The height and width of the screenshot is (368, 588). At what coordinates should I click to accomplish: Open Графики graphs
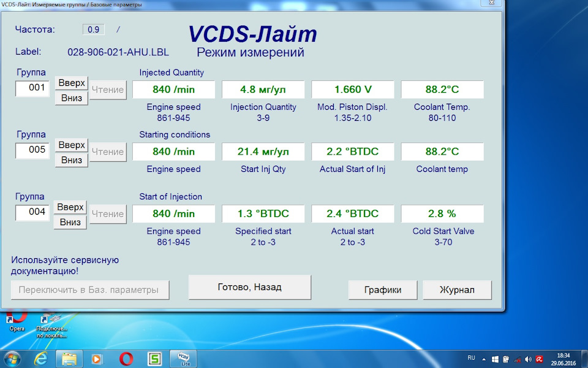pos(383,290)
